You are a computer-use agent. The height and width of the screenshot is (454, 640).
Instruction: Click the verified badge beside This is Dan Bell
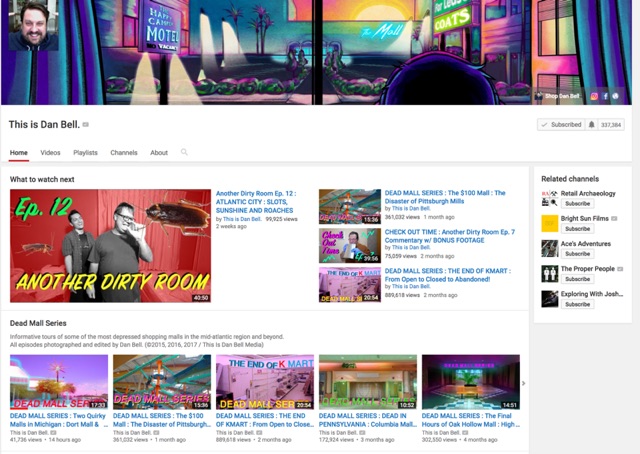coord(86,125)
